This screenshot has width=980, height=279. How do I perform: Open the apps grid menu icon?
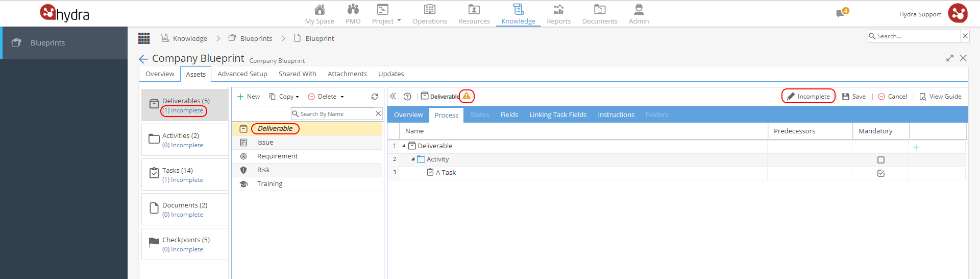pyautogui.click(x=144, y=38)
